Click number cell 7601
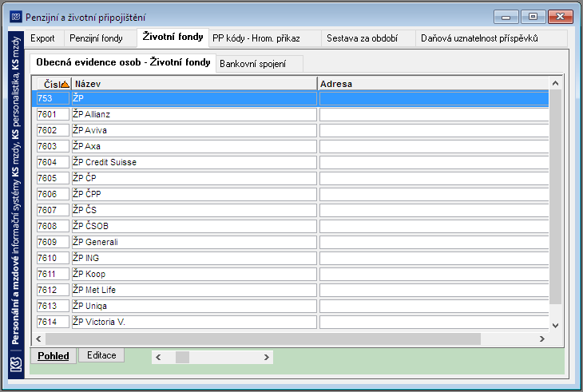This screenshot has height=392, width=583. 53,114
